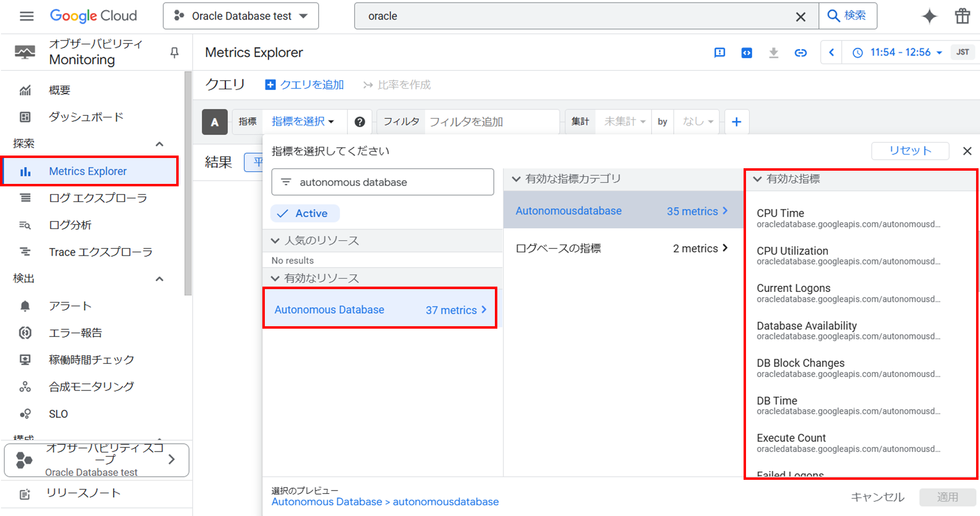Open the 指標を選択 metric dropdown

303,121
